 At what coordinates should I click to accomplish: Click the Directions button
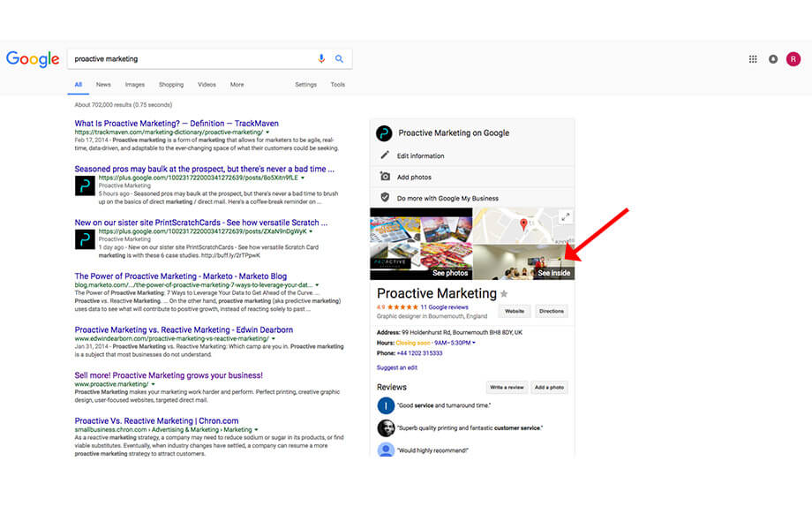[x=552, y=311]
